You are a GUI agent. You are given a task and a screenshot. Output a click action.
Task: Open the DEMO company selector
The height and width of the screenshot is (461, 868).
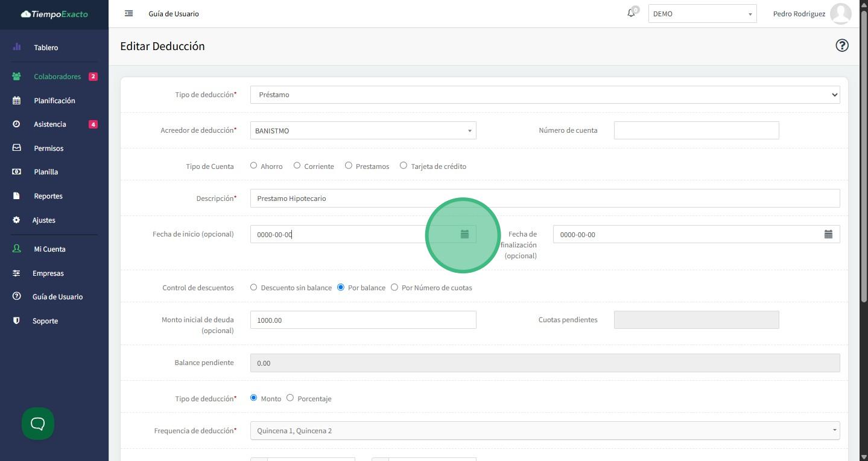pos(702,14)
